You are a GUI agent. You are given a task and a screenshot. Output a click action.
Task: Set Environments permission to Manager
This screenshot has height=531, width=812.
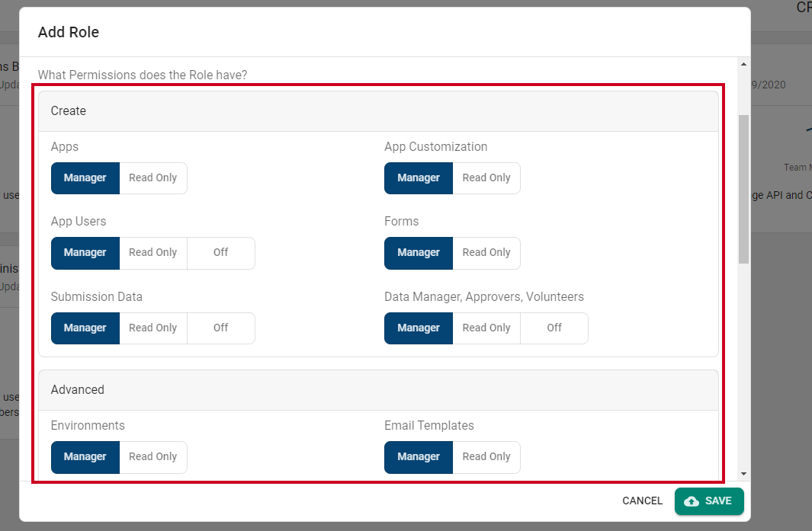point(85,457)
